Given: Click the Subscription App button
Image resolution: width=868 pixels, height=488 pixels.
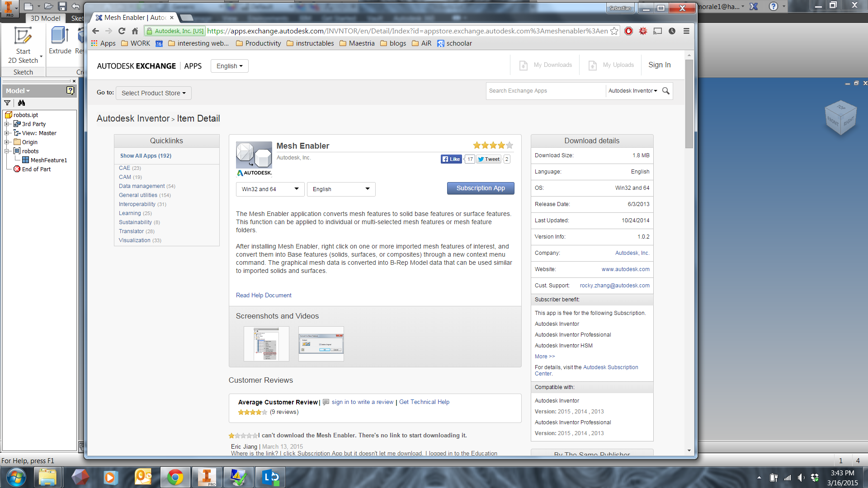Looking at the screenshot, I should click(x=480, y=188).
